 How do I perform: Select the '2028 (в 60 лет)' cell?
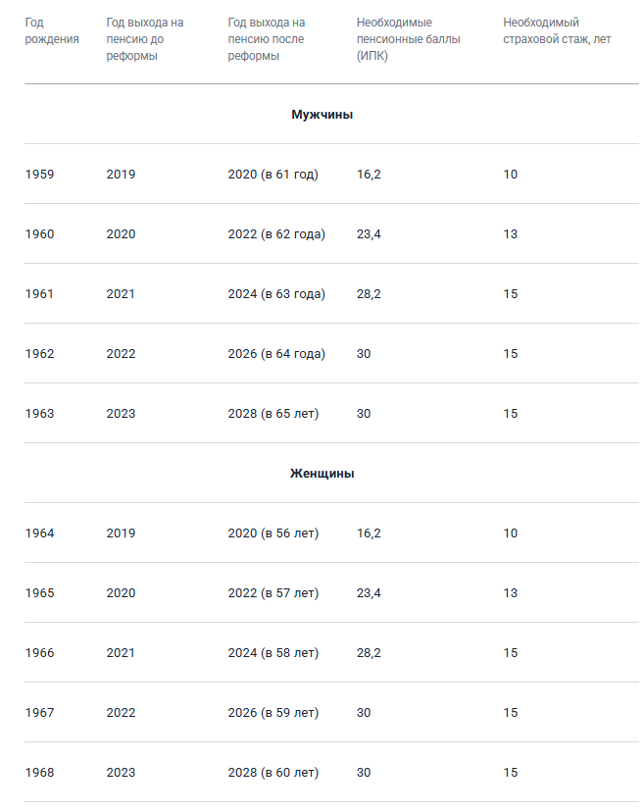[x=272, y=773]
